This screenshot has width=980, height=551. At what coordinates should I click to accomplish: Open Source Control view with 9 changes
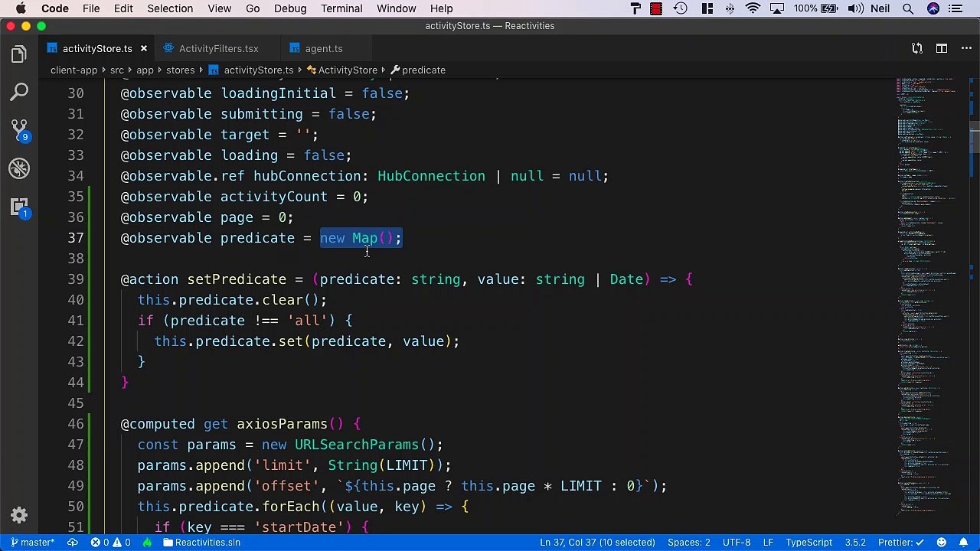pyautogui.click(x=19, y=130)
